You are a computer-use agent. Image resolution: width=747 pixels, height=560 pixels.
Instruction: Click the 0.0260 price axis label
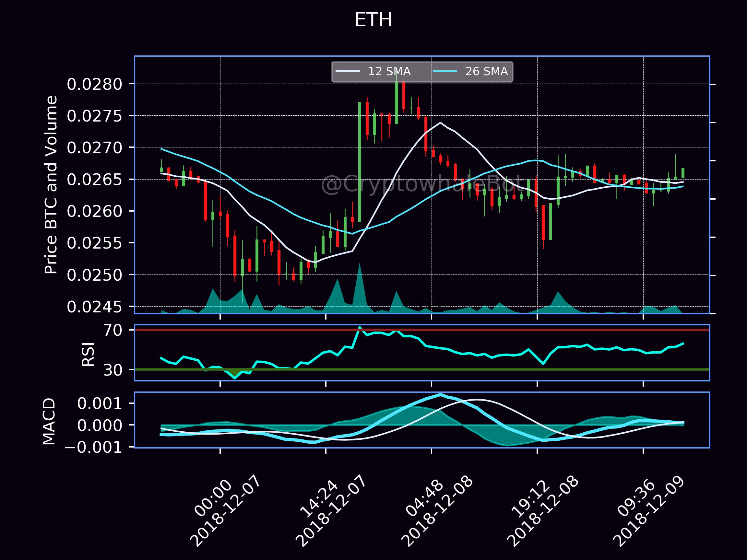[94, 211]
